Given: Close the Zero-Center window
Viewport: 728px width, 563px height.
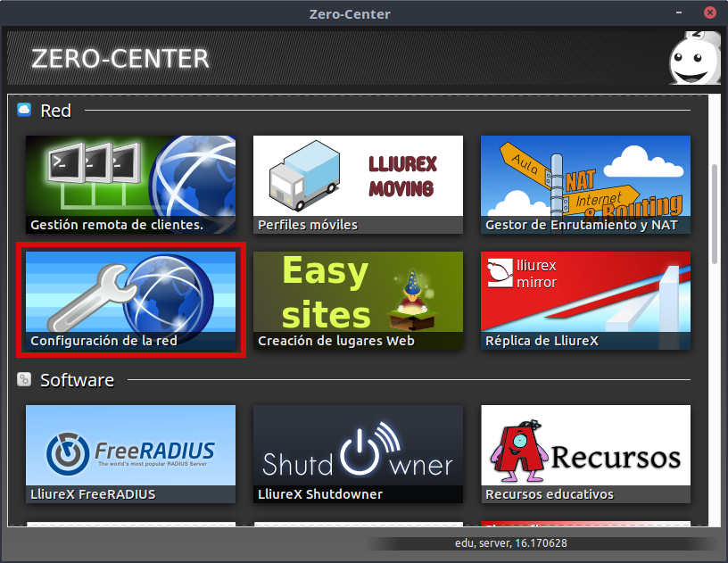Looking at the screenshot, I should (x=710, y=13).
